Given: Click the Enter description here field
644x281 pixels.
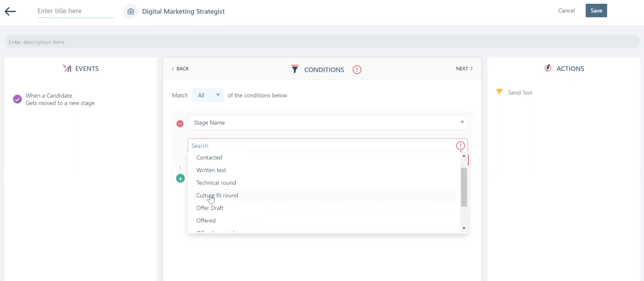Looking at the screenshot, I should coord(322,42).
